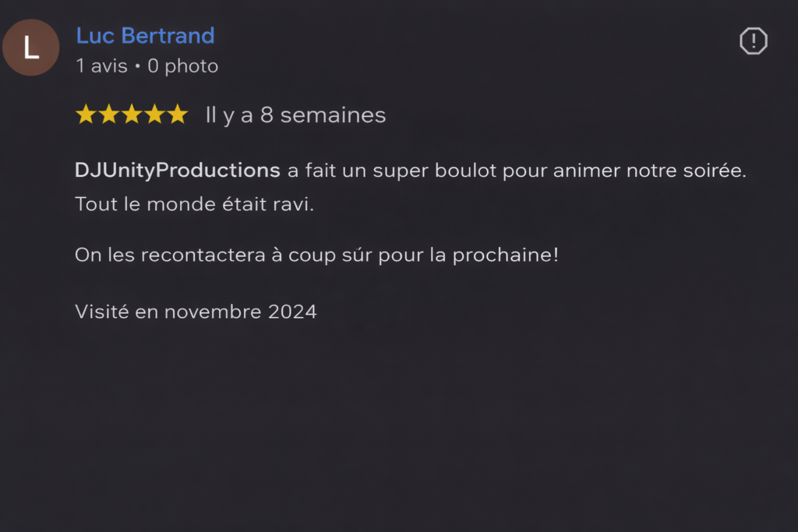
Task: Click the fourth yellow rating star
Action: point(155,115)
